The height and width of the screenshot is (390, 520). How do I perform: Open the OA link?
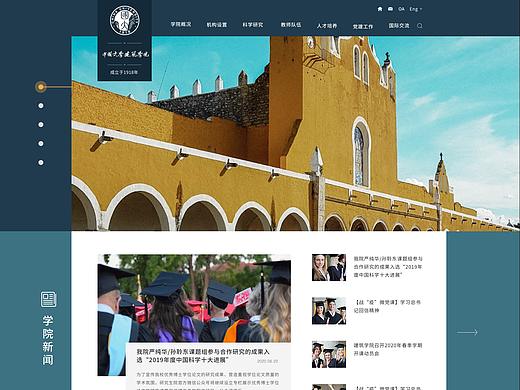(x=401, y=9)
